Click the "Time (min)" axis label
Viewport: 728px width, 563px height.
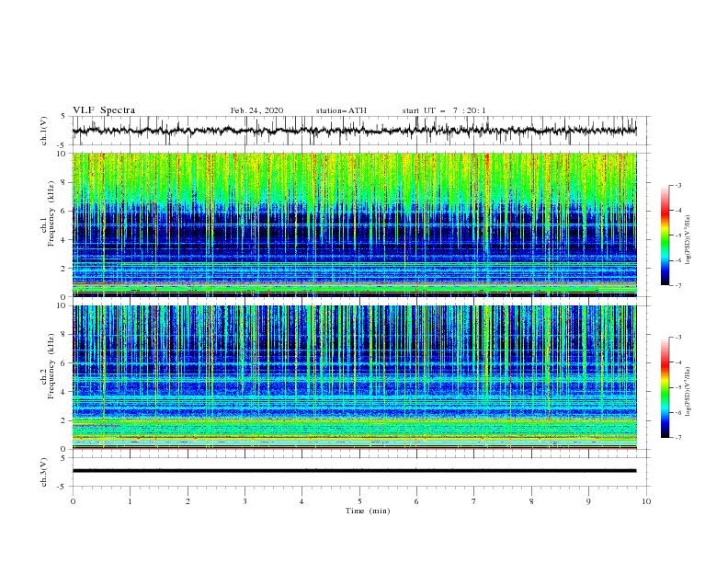368,511
